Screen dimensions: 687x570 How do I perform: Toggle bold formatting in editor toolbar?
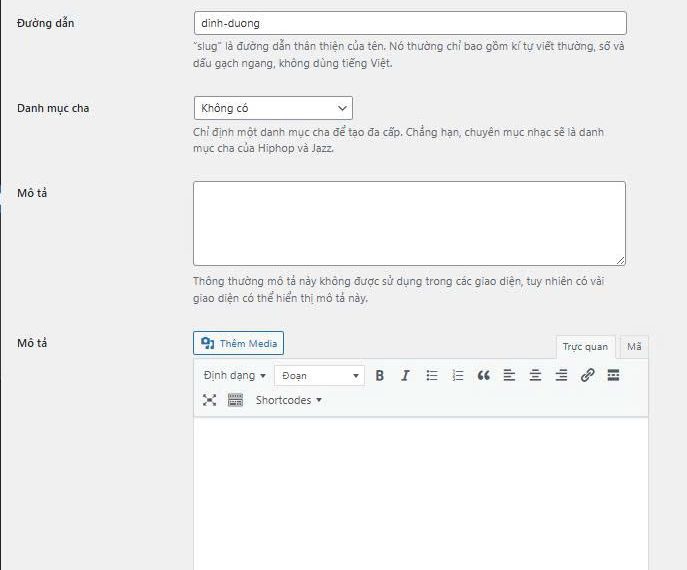[380, 376]
